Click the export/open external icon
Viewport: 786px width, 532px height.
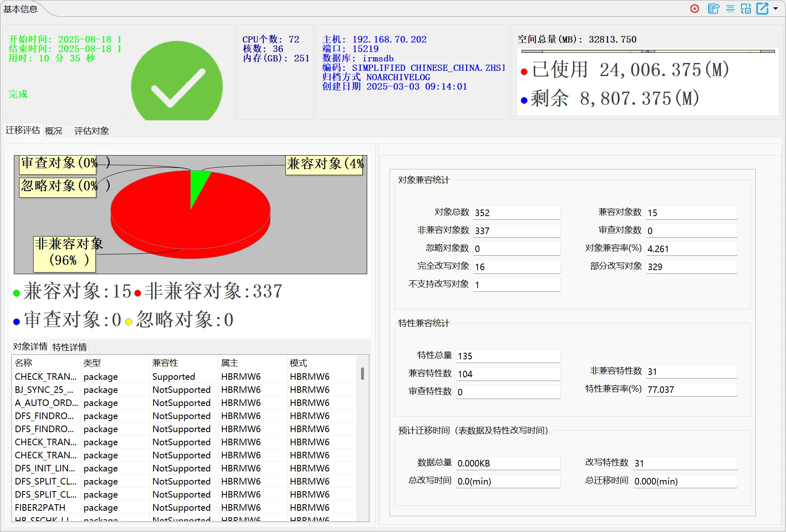pos(762,9)
